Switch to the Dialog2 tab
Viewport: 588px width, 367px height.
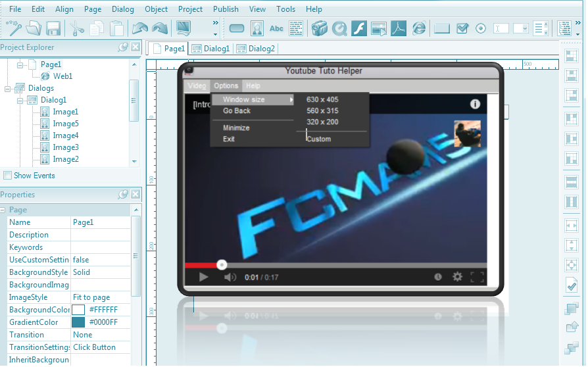256,49
